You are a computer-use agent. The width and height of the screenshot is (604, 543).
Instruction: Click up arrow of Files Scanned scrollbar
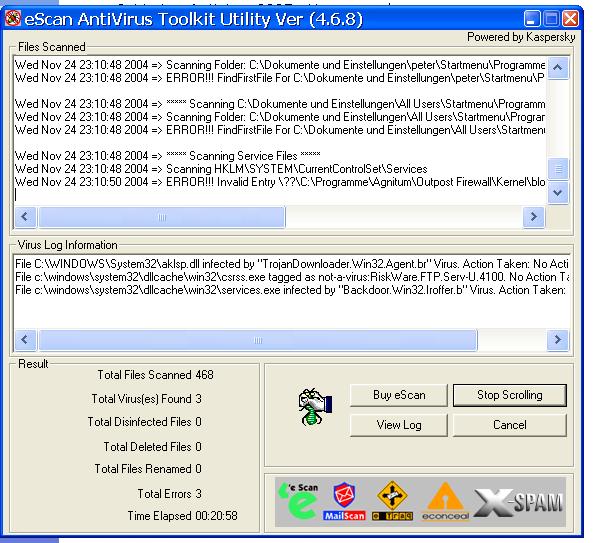pos(558,67)
